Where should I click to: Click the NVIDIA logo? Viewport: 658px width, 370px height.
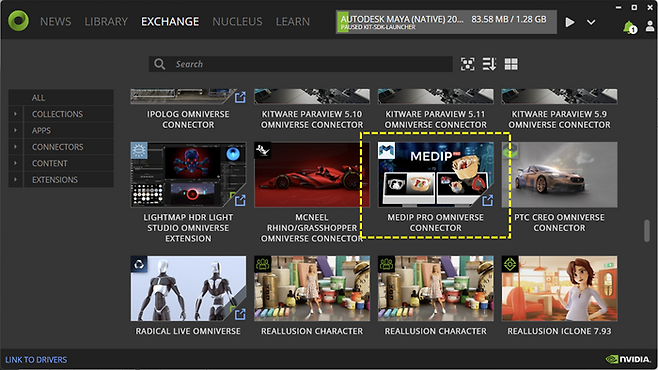(628, 359)
